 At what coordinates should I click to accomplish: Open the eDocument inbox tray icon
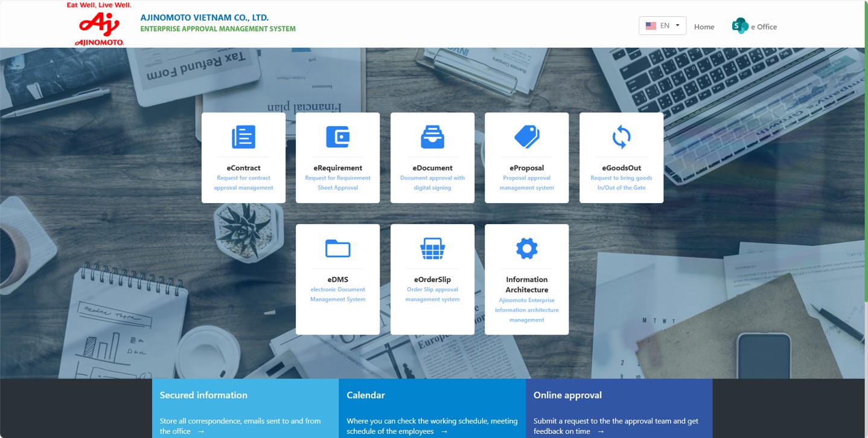pos(432,137)
